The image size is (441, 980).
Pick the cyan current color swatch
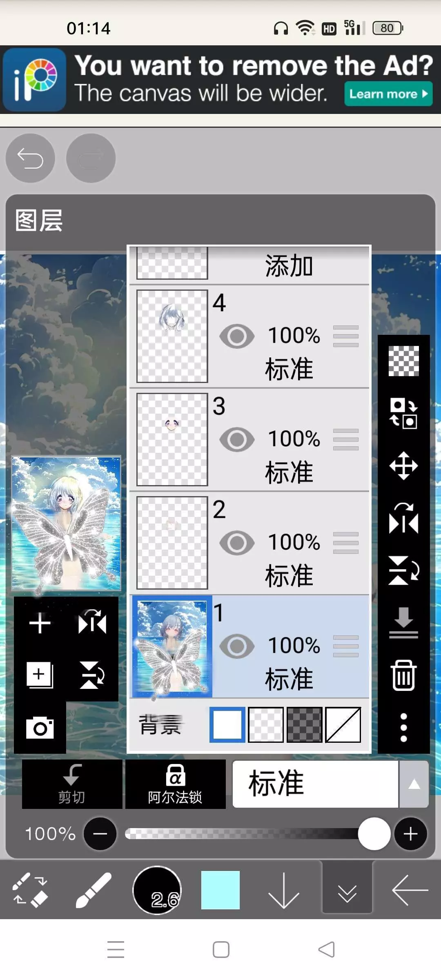(x=220, y=890)
